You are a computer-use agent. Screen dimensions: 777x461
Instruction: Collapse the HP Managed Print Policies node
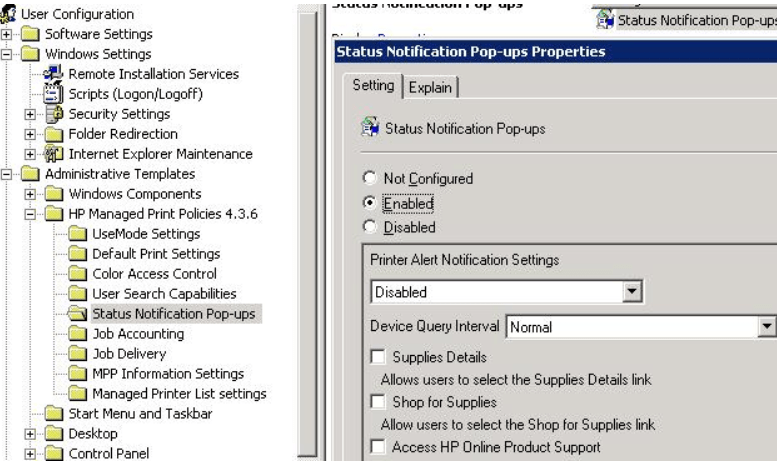click(30, 214)
